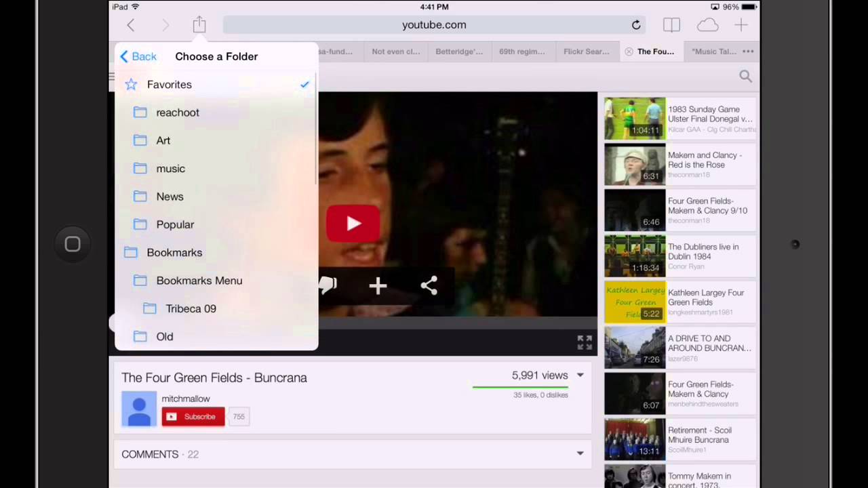868x488 pixels.
Task: Click the likes ratio bar under views
Action: [520, 387]
